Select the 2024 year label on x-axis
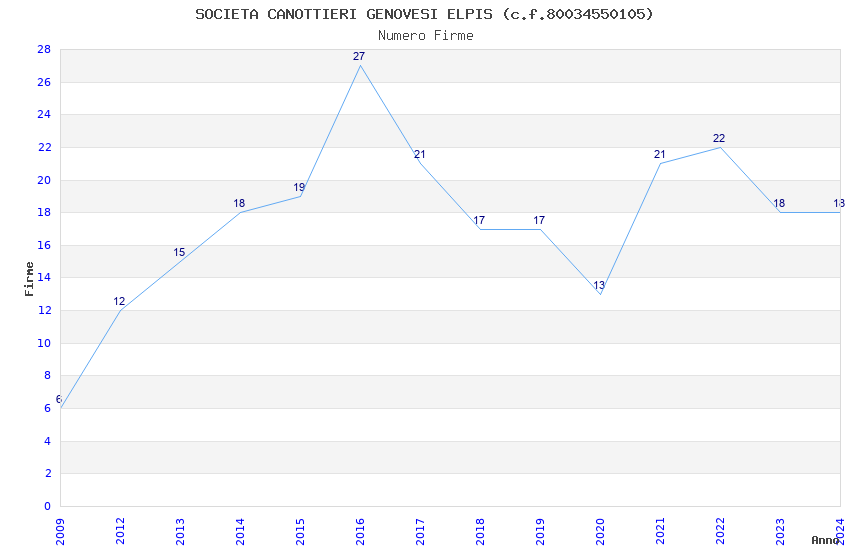Viewport: 850px width, 550px height. click(840, 532)
